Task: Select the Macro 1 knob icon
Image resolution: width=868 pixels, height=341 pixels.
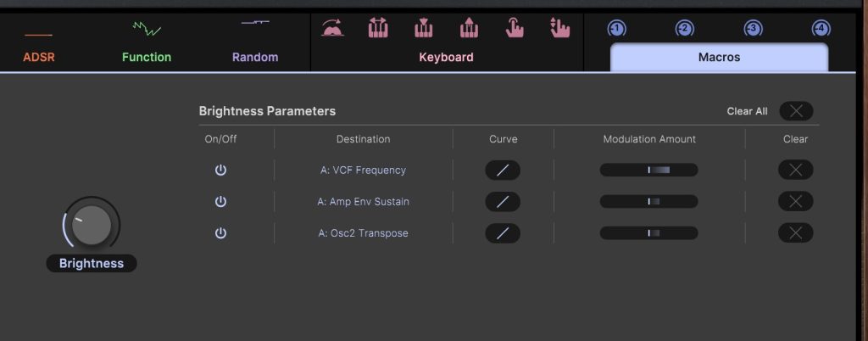Action: 616,29
